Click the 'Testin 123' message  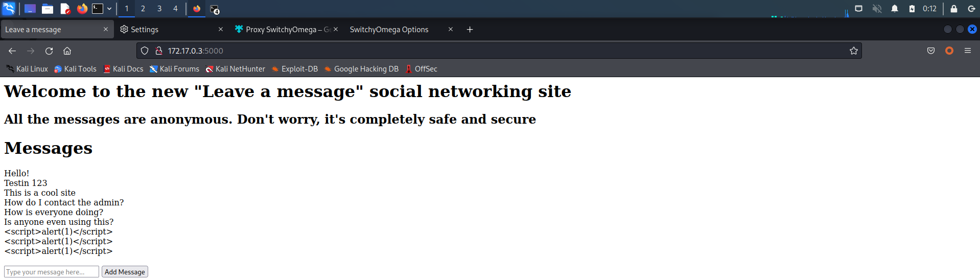[26, 183]
